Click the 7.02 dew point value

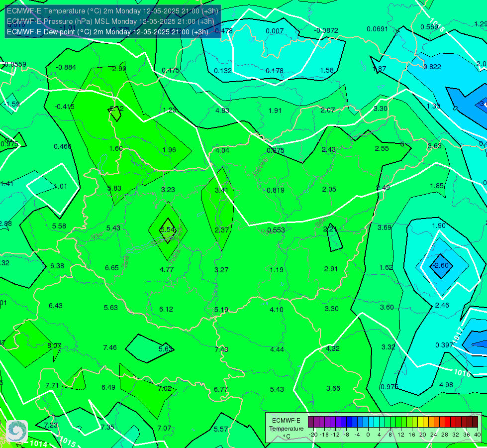165,389
